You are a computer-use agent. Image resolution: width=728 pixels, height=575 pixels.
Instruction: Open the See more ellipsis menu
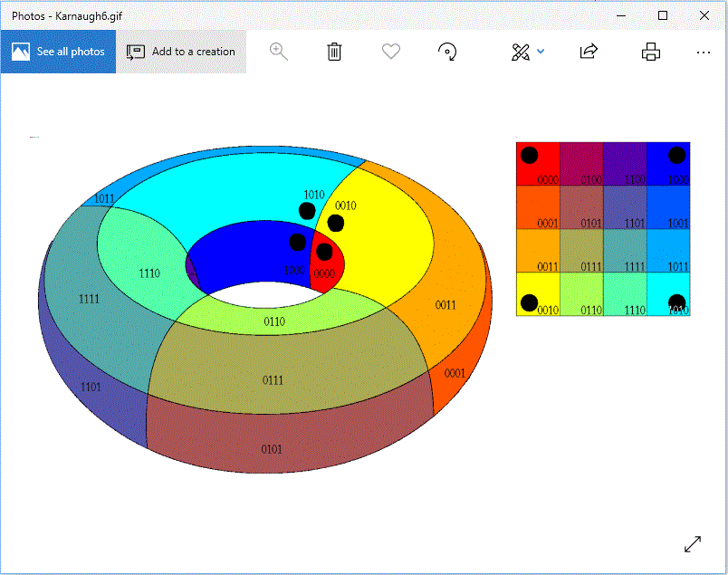[x=704, y=53]
